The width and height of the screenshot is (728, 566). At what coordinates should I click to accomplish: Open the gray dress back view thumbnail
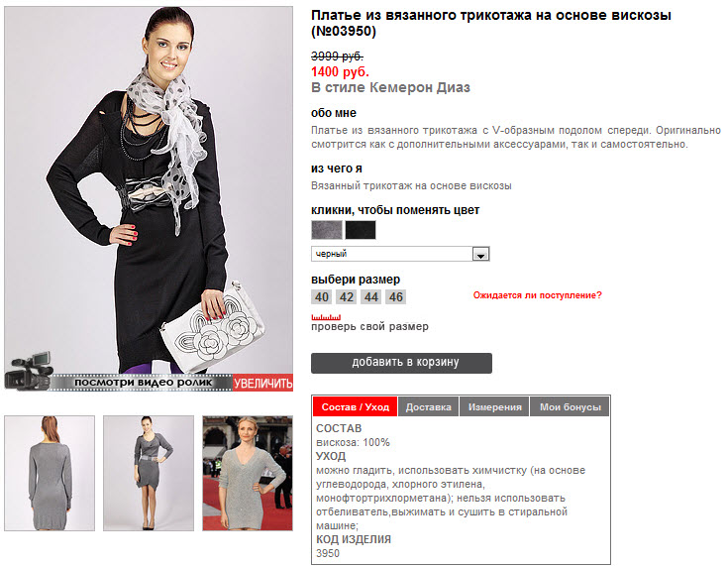50,473
